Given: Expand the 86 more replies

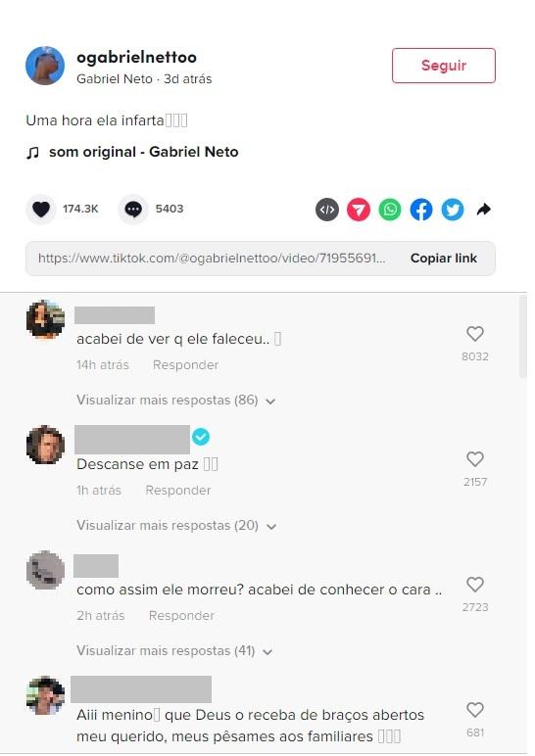Looking at the screenshot, I should pyautogui.click(x=175, y=401).
